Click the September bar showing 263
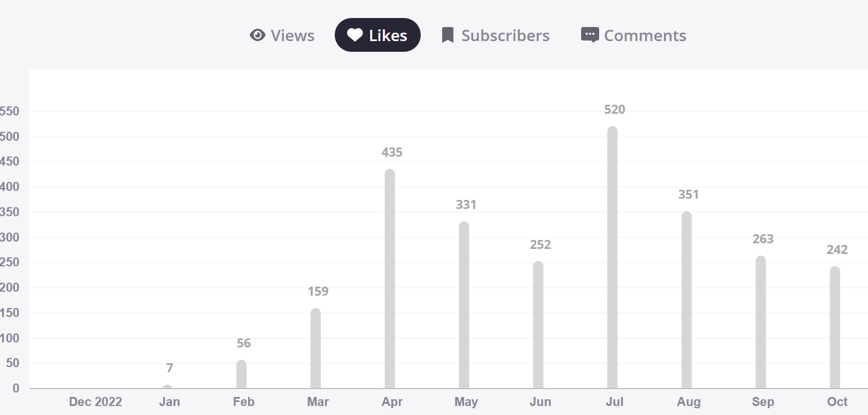Screen dimensions: 868x415 coord(761,322)
